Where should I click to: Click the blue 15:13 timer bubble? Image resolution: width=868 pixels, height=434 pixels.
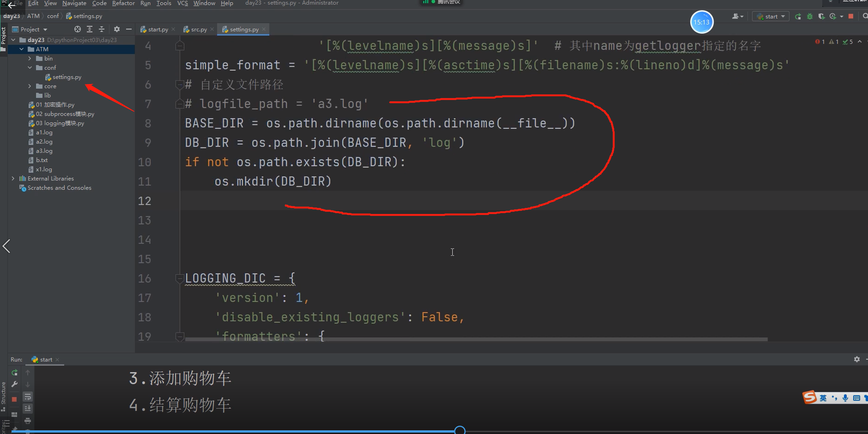702,22
